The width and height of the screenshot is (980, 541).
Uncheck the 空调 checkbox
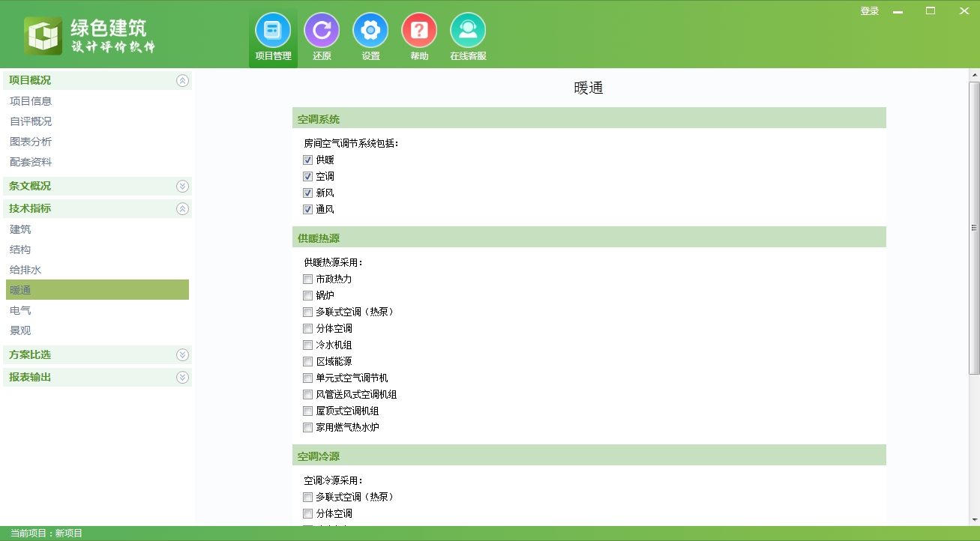(x=307, y=177)
